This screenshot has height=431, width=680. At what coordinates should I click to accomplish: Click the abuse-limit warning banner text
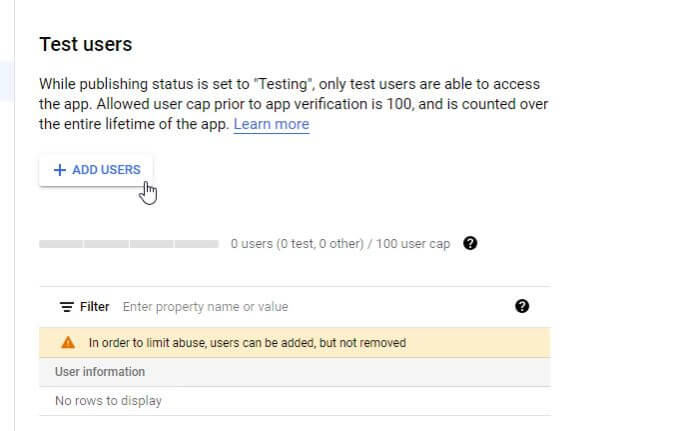[247, 342]
